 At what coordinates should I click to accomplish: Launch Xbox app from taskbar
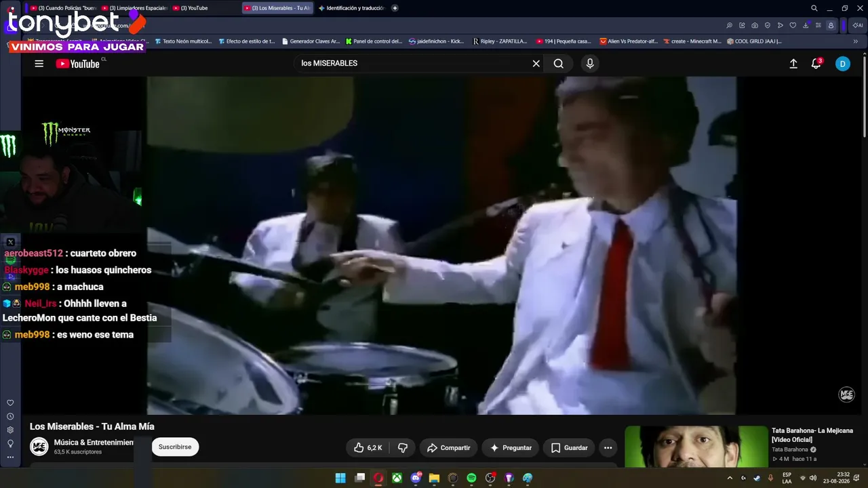397,478
